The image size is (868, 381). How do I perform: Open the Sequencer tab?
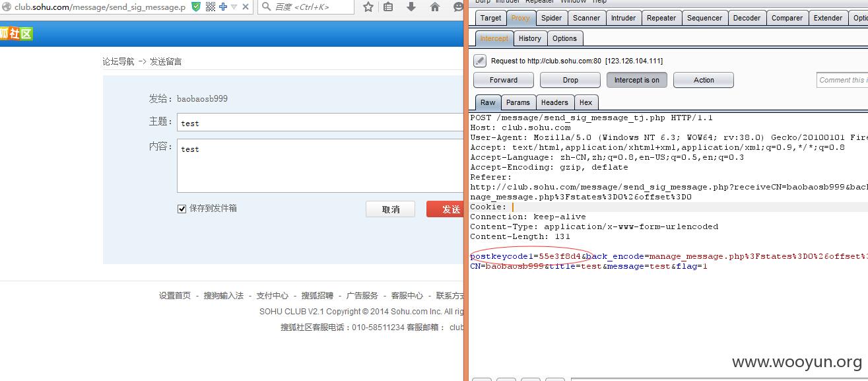click(704, 18)
